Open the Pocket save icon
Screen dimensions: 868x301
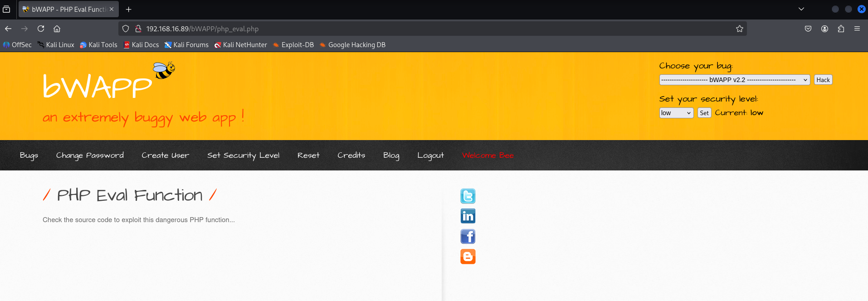(808, 29)
